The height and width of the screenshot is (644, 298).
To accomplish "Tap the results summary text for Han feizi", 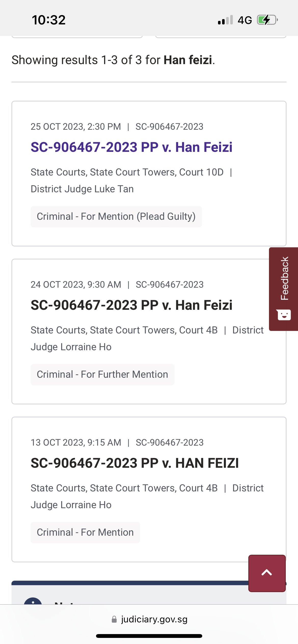I will coord(113,60).
